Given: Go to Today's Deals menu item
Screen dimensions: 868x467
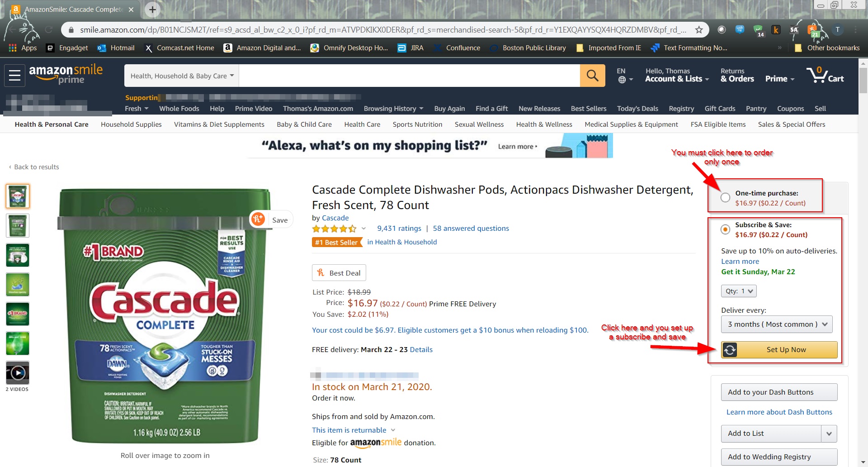Looking at the screenshot, I should 637,109.
